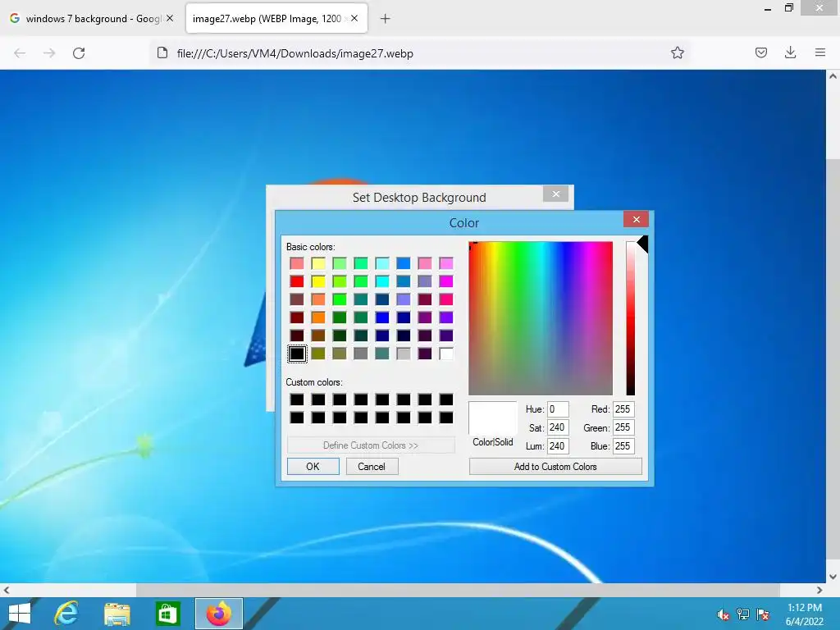Click the Lum value field
The height and width of the screenshot is (630, 840).
tap(558, 445)
